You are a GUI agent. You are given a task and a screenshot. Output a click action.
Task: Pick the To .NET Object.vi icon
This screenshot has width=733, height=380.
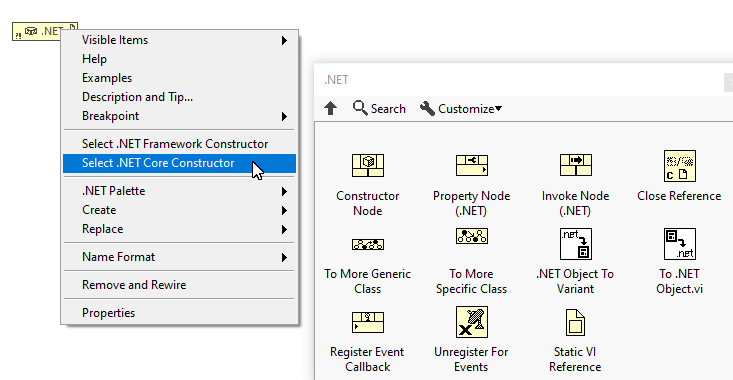coord(680,244)
